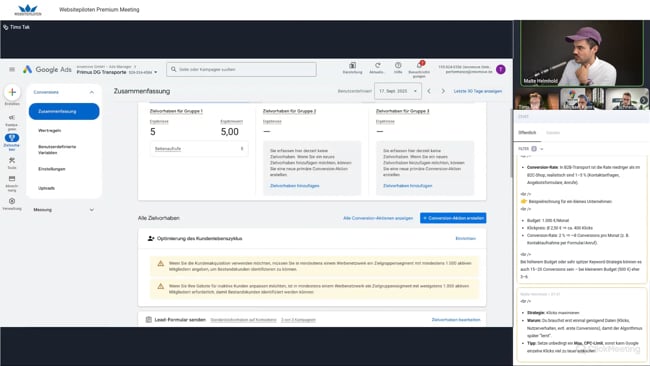Click the Lead-Formular senden clipboard icon
The width and height of the screenshot is (650, 366).
click(148, 320)
